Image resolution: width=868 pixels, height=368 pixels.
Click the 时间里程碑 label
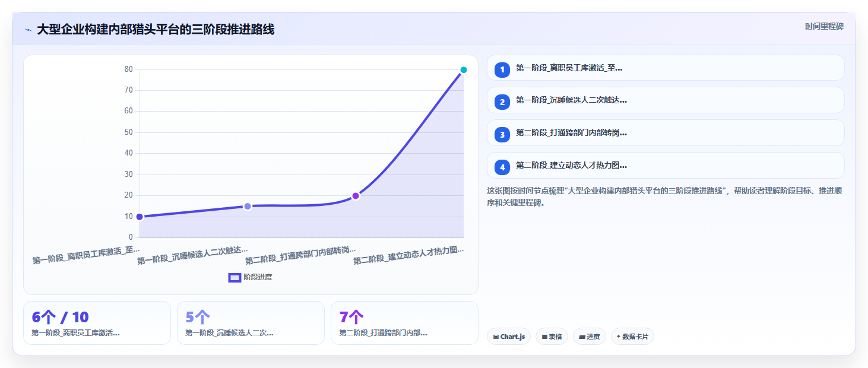tap(824, 27)
